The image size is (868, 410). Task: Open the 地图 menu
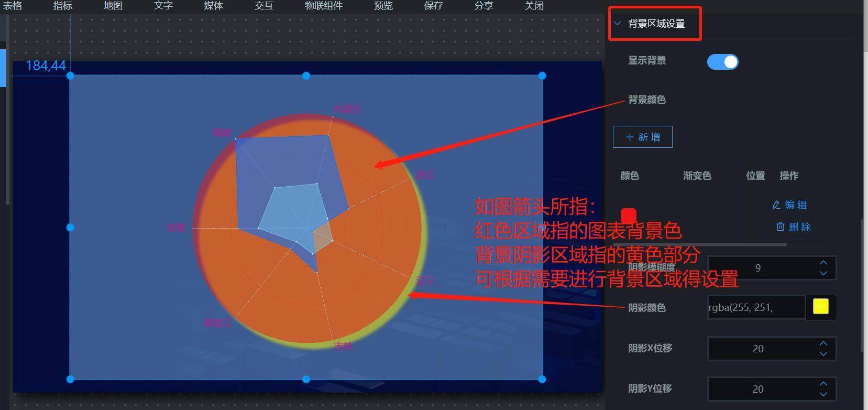113,6
